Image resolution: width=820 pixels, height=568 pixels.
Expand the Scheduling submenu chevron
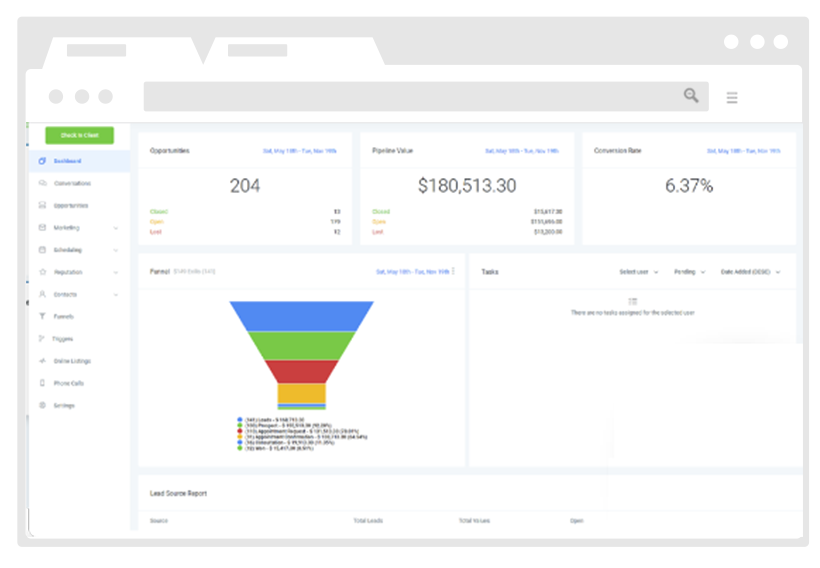pyautogui.click(x=116, y=250)
